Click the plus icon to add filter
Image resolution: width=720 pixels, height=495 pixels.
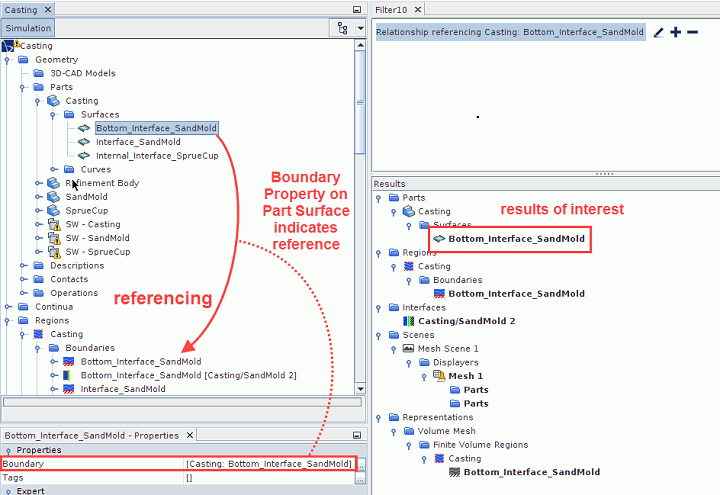click(676, 33)
